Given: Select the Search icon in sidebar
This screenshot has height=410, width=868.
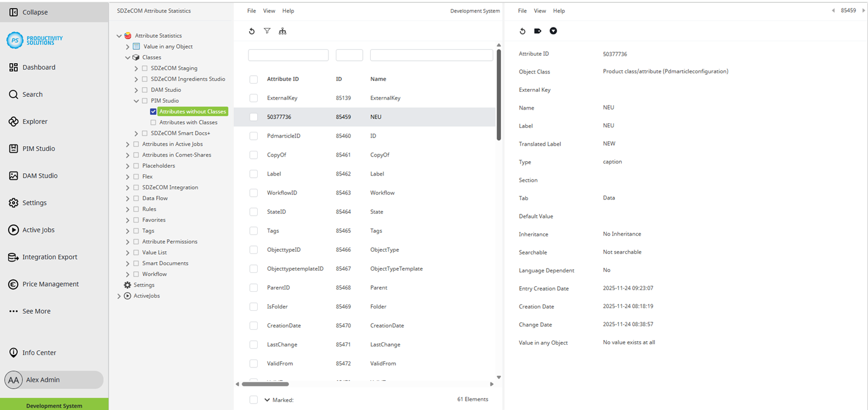Looking at the screenshot, I should 32,94.
